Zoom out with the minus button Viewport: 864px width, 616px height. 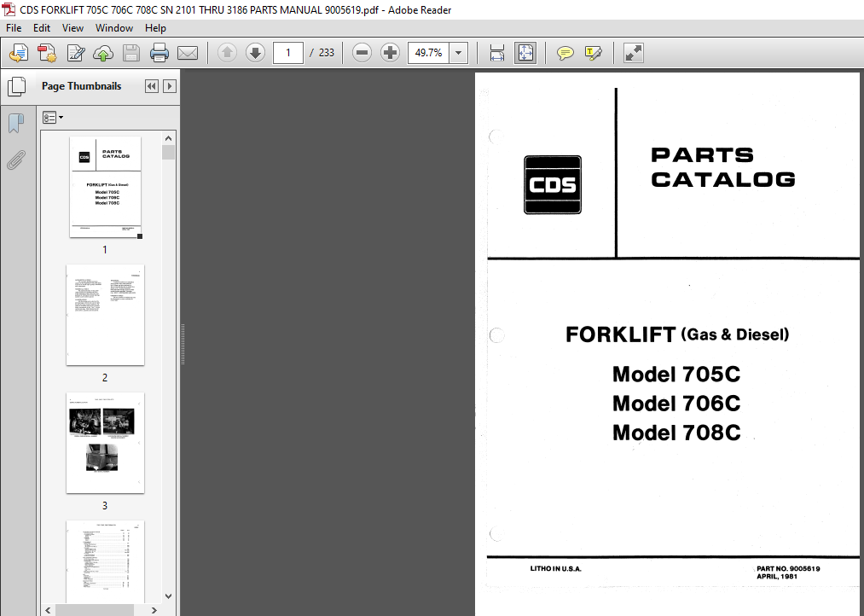click(x=362, y=53)
